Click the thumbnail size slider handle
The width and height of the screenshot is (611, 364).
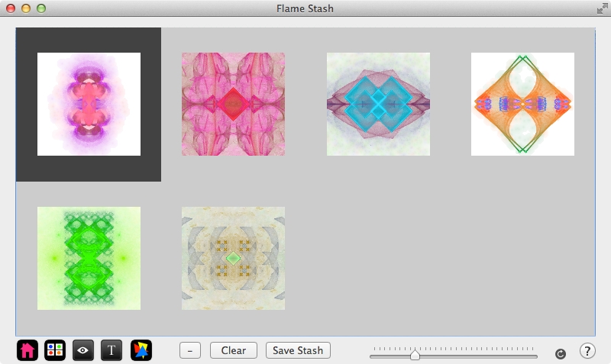(415, 355)
